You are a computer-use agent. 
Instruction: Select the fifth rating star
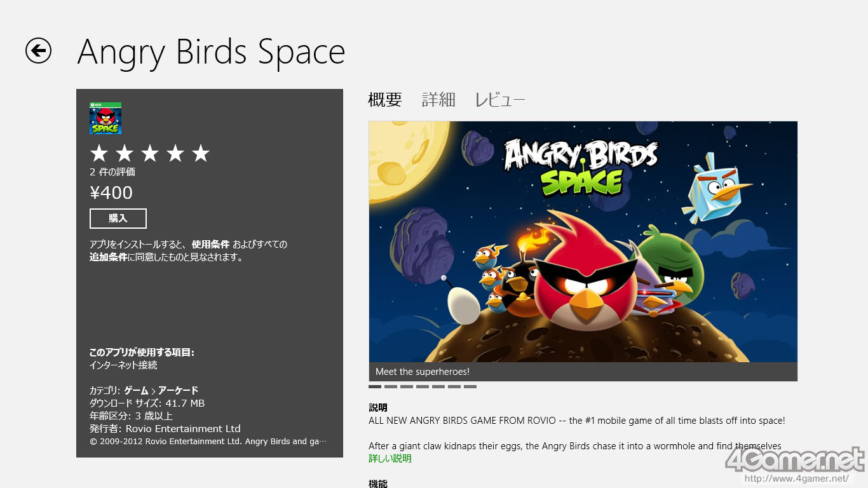point(201,153)
